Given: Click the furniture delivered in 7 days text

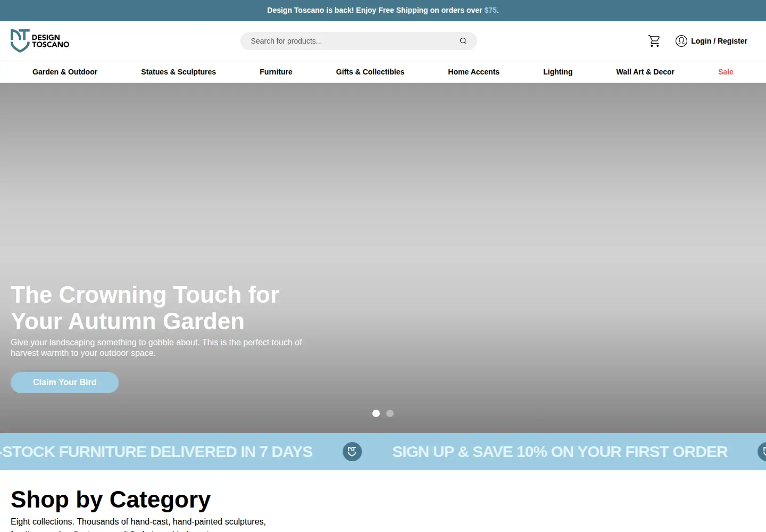Looking at the screenshot, I should pyautogui.click(x=156, y=452).
